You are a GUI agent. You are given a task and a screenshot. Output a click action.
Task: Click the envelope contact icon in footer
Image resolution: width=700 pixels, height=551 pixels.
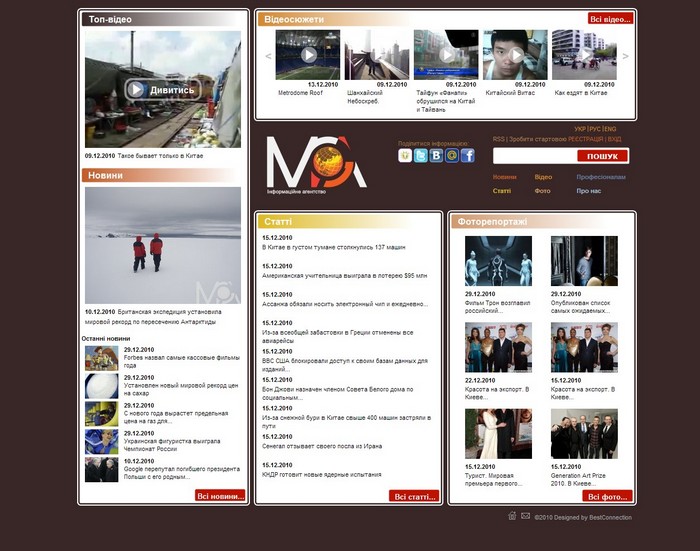[526, 516]
